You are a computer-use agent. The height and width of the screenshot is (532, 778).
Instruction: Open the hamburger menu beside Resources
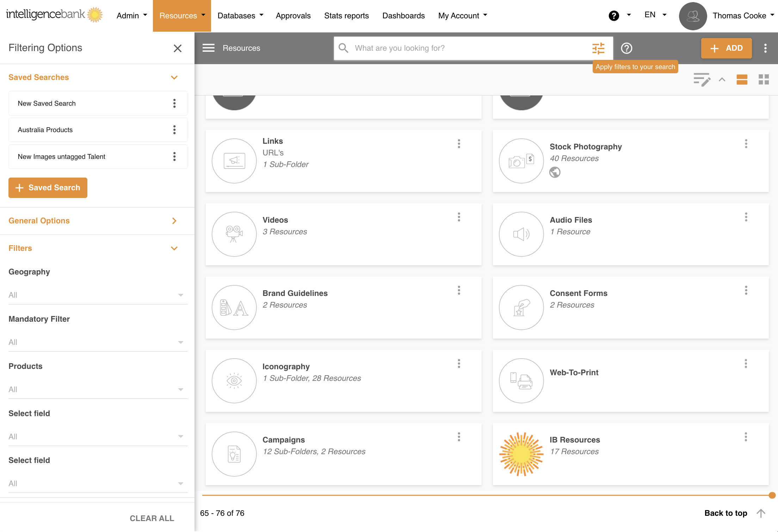pyautogui.click(x=208, y=48)
